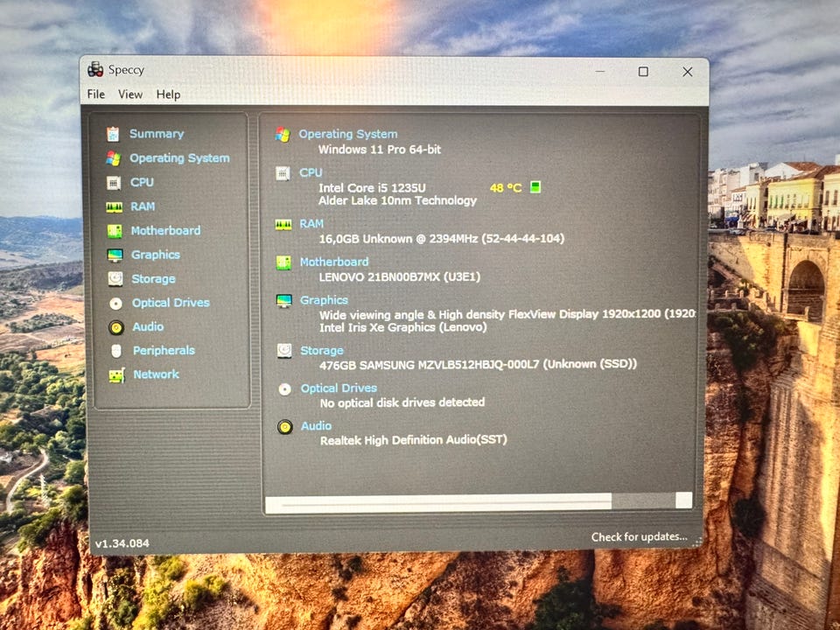Click the FlexView Display 1920x1200 line
The width and height of the screenshot is (840, 630).
coord(507,314)
